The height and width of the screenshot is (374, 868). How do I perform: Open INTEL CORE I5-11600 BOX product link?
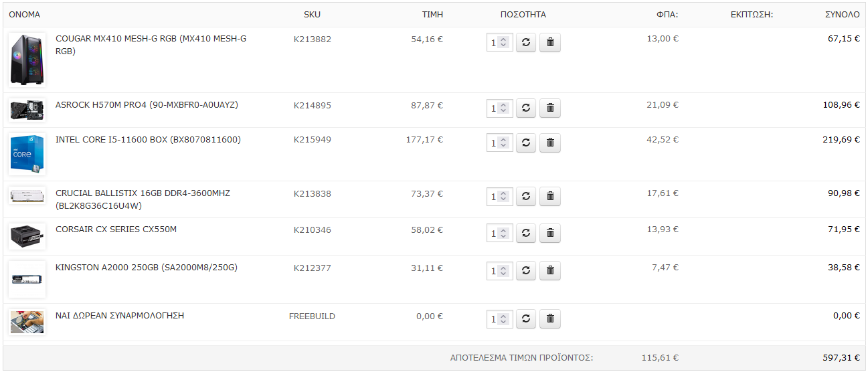pos(148,140)
